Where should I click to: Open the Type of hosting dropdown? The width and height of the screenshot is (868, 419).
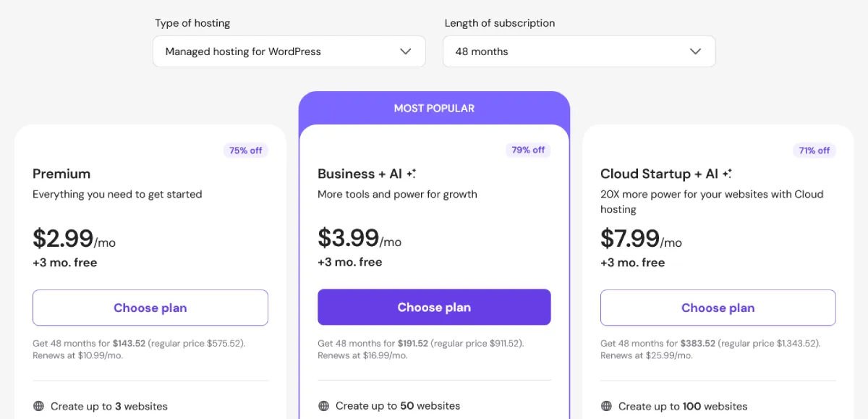(289, 51)
